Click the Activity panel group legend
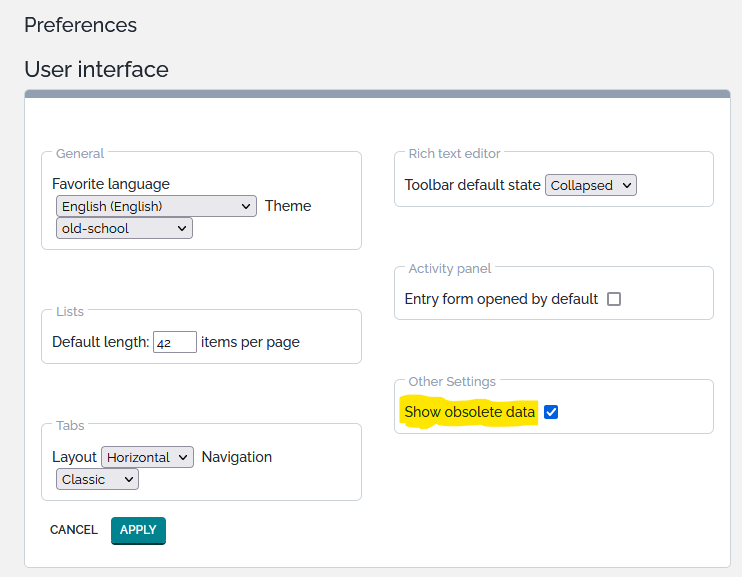The height and width of the screenshot is (577, 742). tap(449, 269)
